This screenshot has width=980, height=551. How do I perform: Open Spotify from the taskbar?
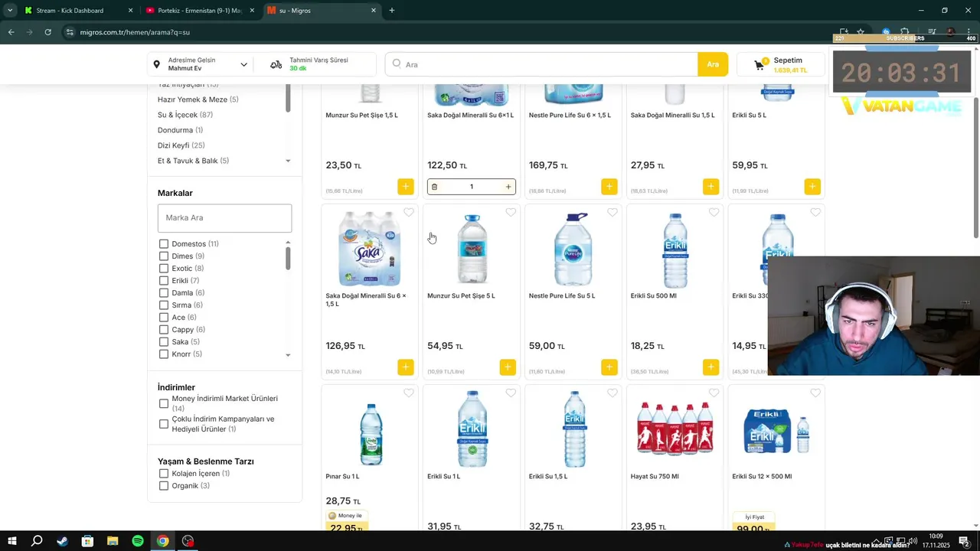point(138,541)
